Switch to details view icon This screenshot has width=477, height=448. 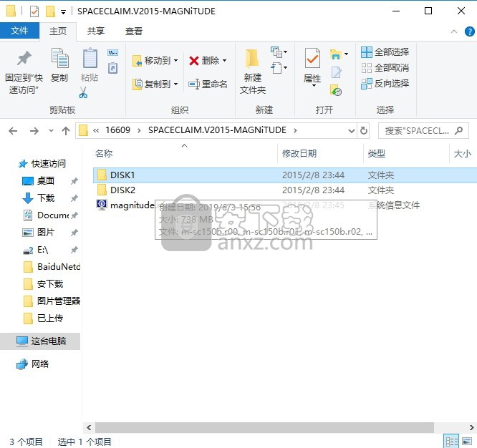point(452,442)
